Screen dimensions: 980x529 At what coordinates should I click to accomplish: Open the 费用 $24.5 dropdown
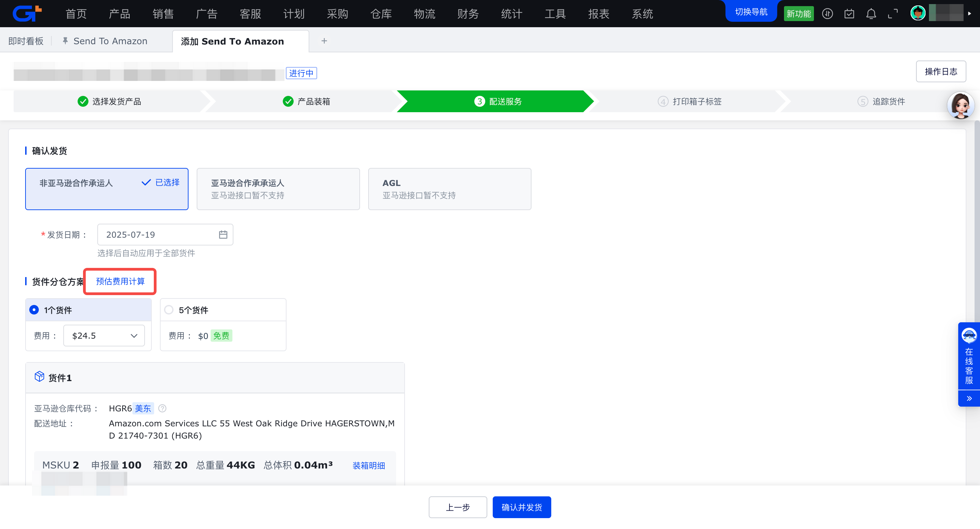[x=104, y=336]
